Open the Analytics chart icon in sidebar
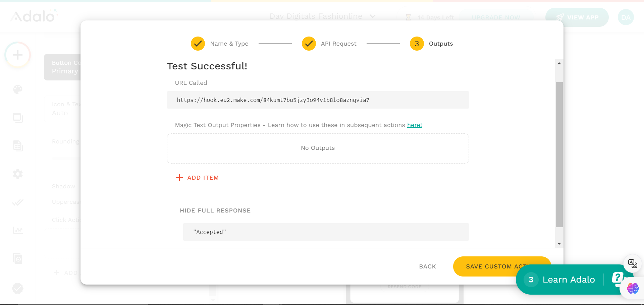Image resolution: width=644 pixels, height=305 pixels. tap(18, 230)
